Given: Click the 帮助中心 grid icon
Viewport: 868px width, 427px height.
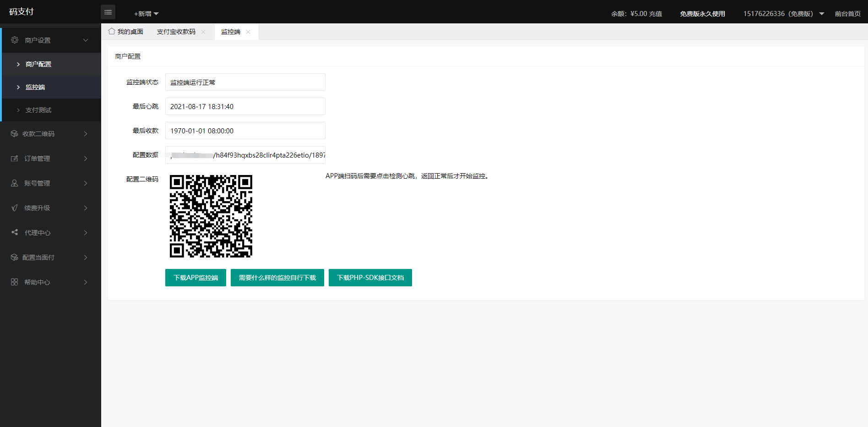Looking at the screenshot, I should 15,282.
